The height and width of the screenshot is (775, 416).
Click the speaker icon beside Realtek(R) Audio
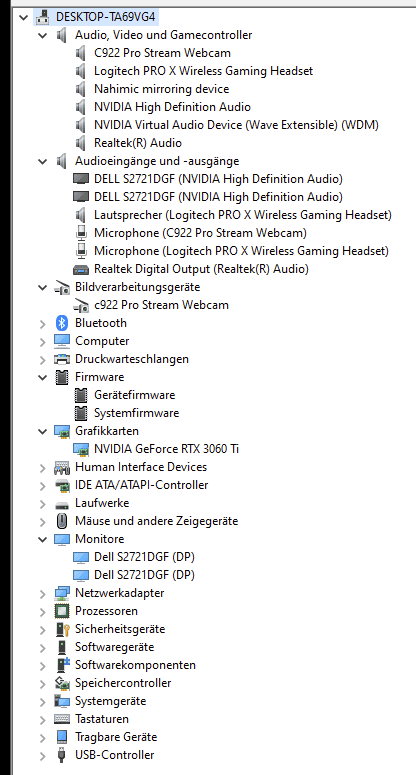pyautogui.click(x=81, y=143)
